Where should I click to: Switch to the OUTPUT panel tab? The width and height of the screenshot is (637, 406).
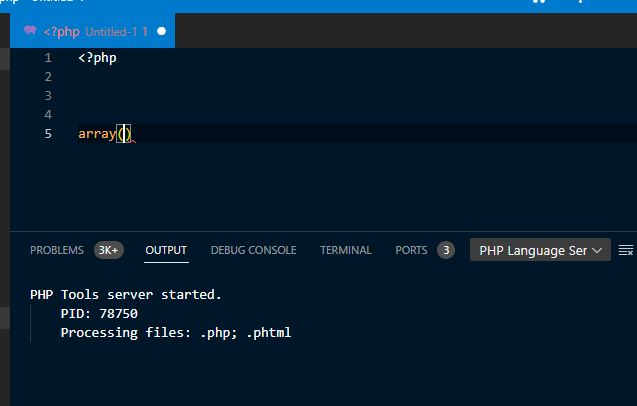pos(166,250)
